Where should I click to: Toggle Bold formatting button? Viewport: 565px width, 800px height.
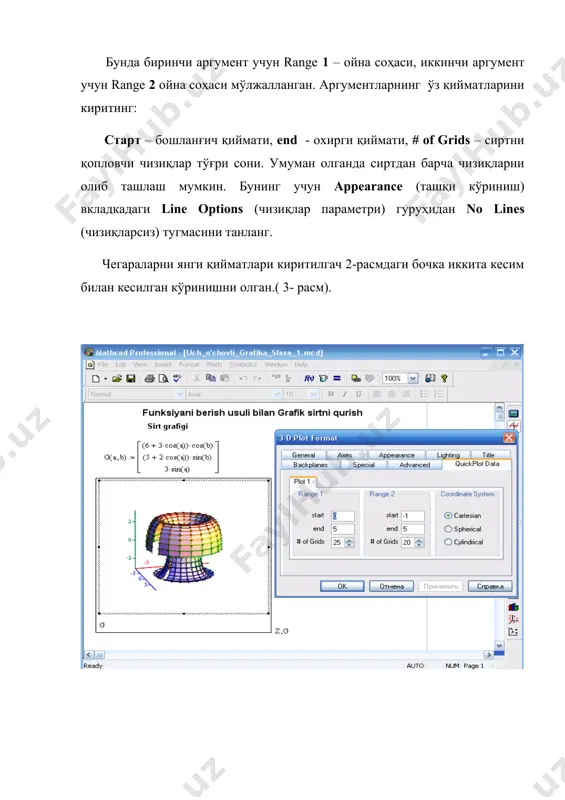click(x=331, y=394)
